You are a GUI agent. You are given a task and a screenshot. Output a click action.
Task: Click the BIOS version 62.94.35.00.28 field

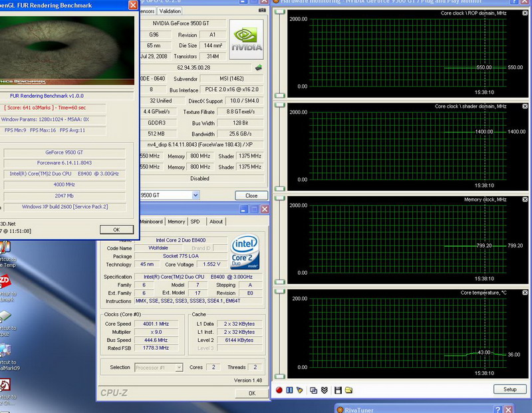pyautogui.click(x=196, y=68)
